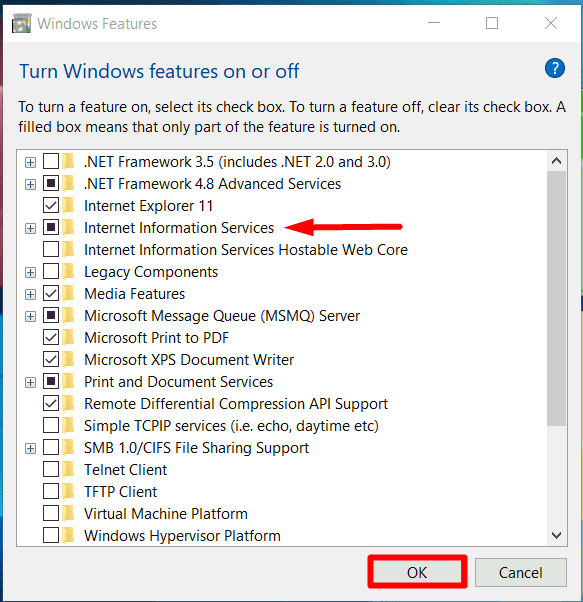Select Simple TCPIP services label
This screenshot has height=602, width=583.
pyautogui.click(x=231, y=426)
